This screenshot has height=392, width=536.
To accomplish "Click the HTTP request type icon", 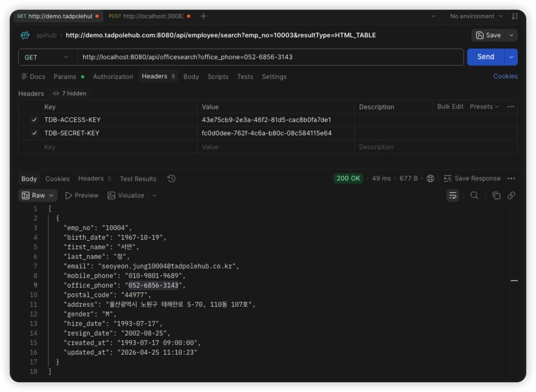I will click(25, 35).
